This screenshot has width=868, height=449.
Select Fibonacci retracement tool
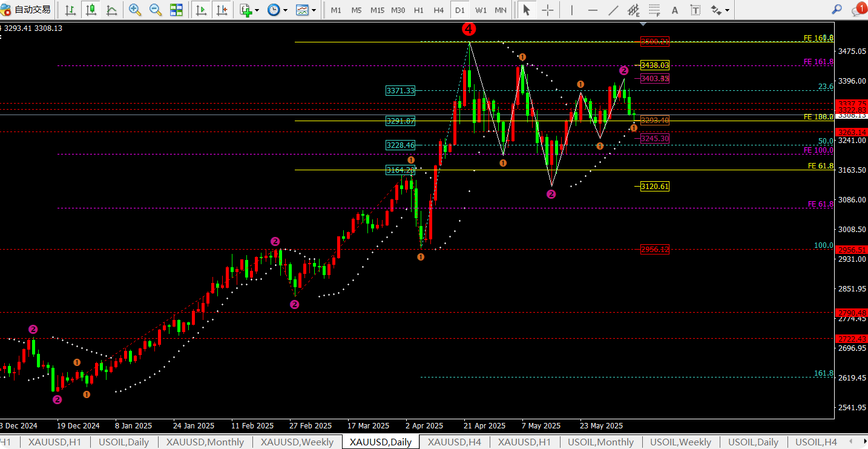(x=654, y=10)
